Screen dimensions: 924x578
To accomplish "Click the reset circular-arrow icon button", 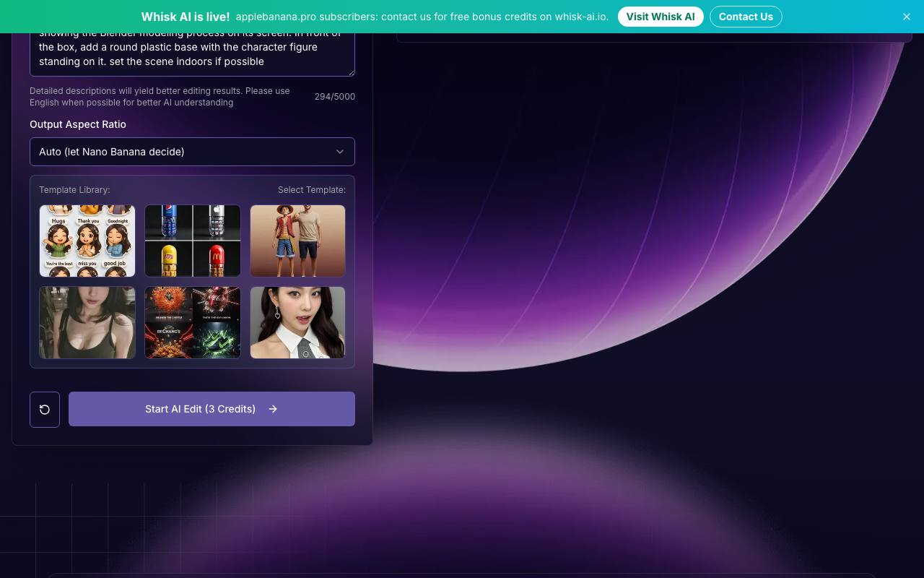I will pos(45,410).
